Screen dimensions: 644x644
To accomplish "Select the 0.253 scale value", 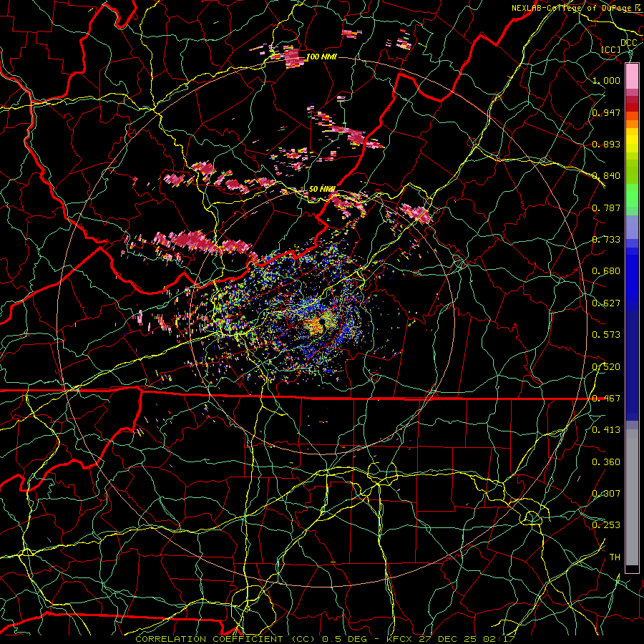I will [x=606, y=525].
